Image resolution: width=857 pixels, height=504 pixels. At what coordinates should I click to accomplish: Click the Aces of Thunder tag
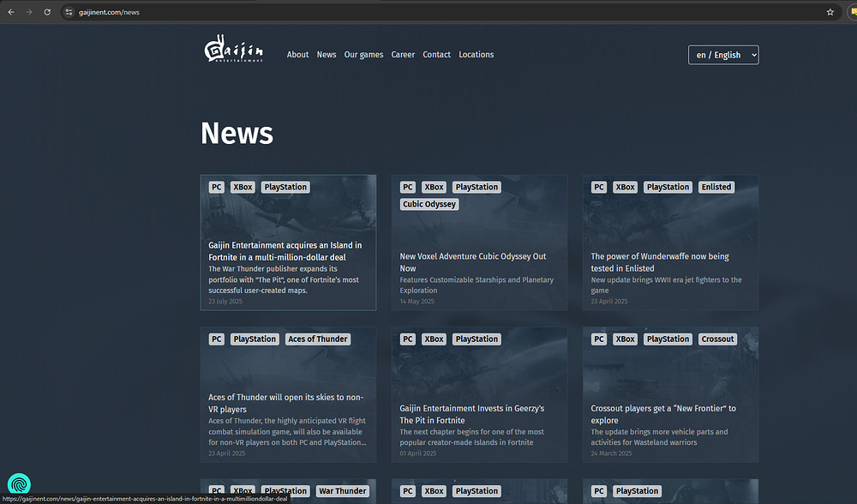(318, 339)
